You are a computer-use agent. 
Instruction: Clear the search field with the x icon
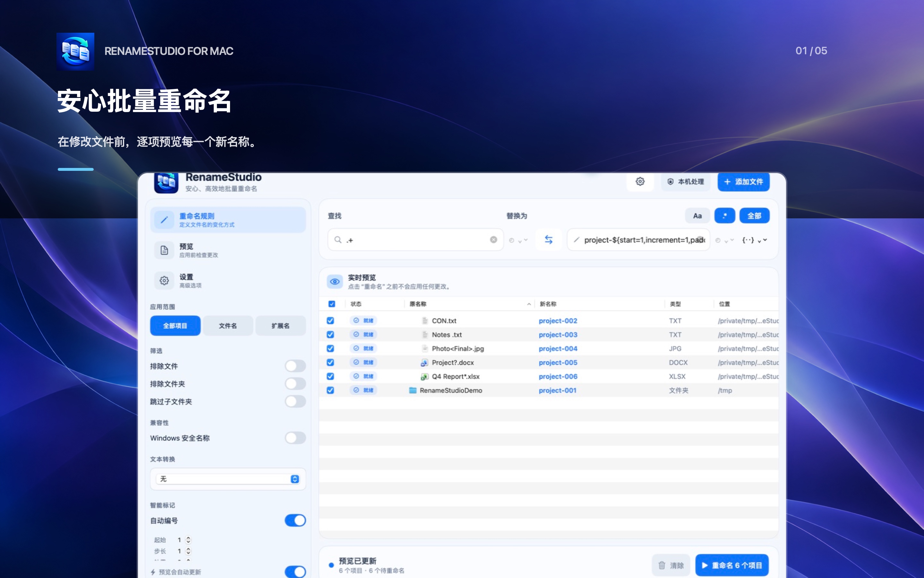[x=493, y=240]
